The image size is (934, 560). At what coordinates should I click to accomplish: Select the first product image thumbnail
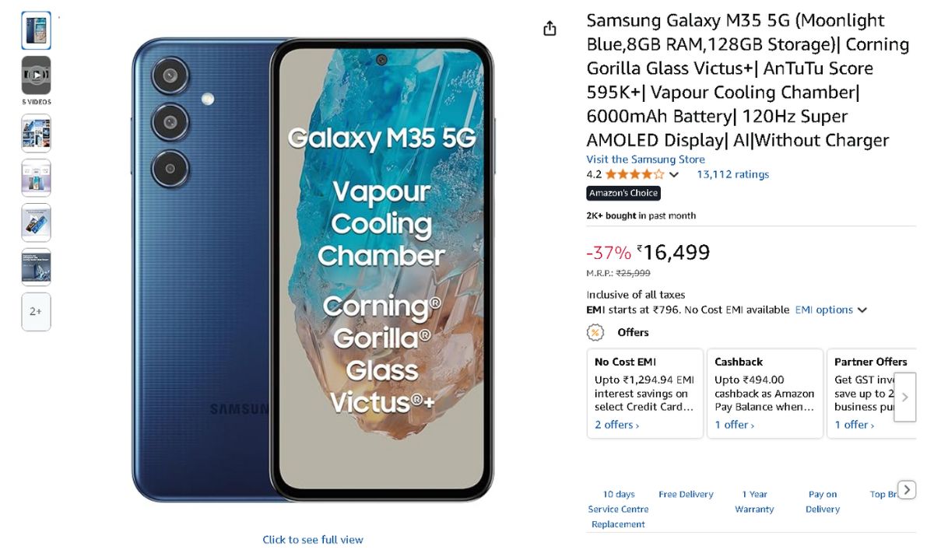click(x=36, y=30)
